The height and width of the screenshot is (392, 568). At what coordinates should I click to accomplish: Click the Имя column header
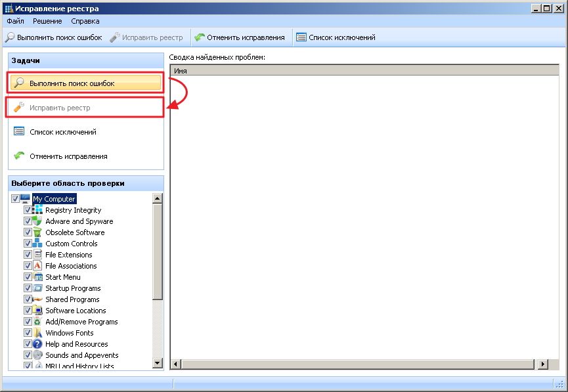pyautogui.click(x=364, y=71)
